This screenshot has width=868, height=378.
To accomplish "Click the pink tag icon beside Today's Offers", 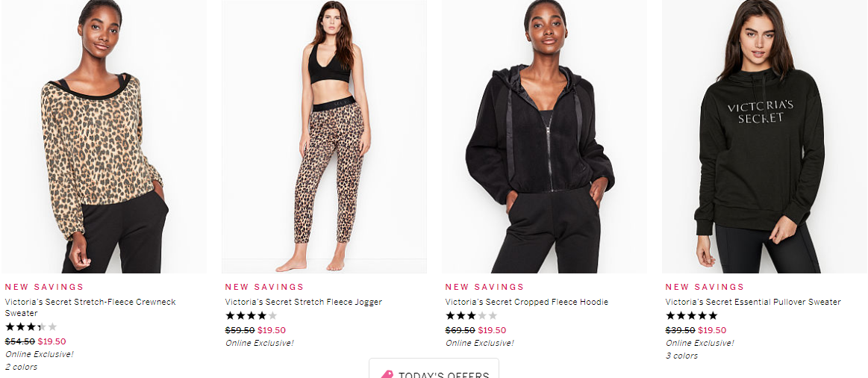I will (x=387, y=375).
